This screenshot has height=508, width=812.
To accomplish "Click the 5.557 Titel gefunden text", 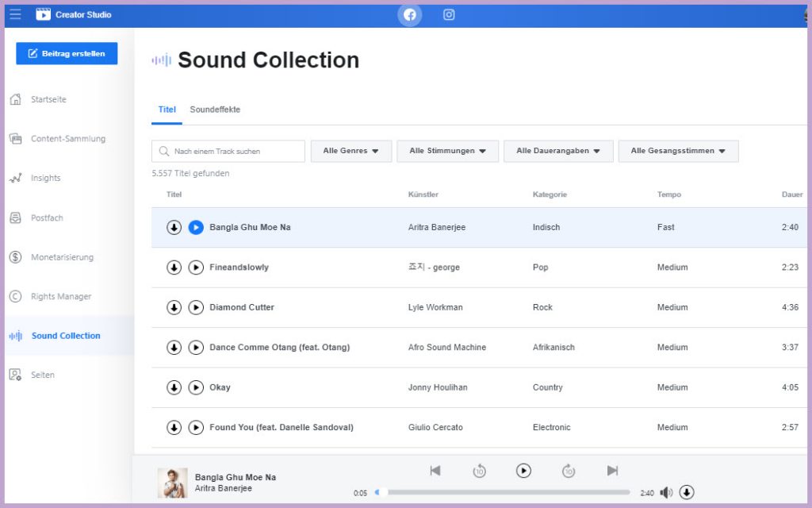I will click(190, 173).
